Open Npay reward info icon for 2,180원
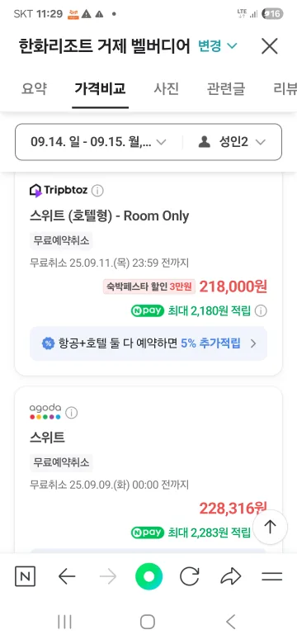Image resolution: width=297 pixels, height=644 pixels. point(261,311)
